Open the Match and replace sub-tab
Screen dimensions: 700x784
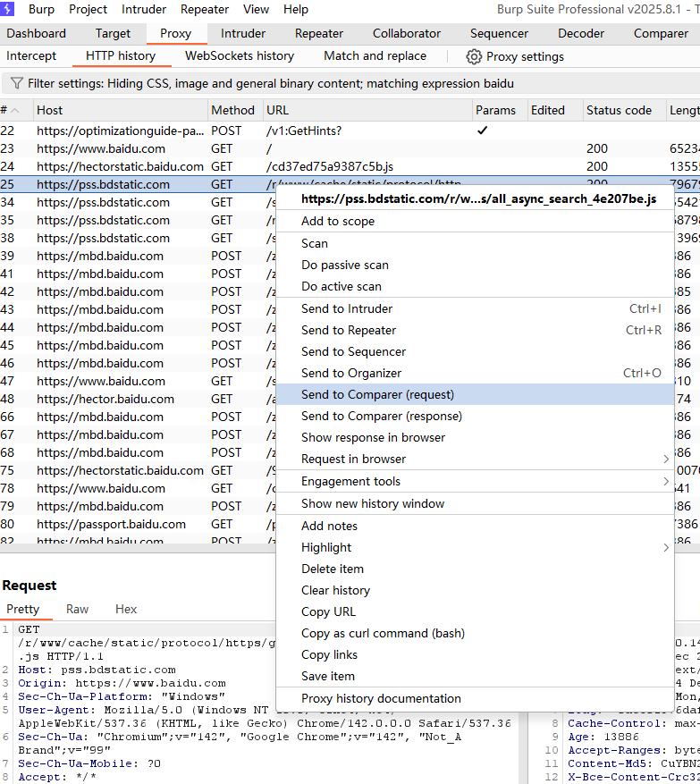pyautogui.click(x=375, y=56)
